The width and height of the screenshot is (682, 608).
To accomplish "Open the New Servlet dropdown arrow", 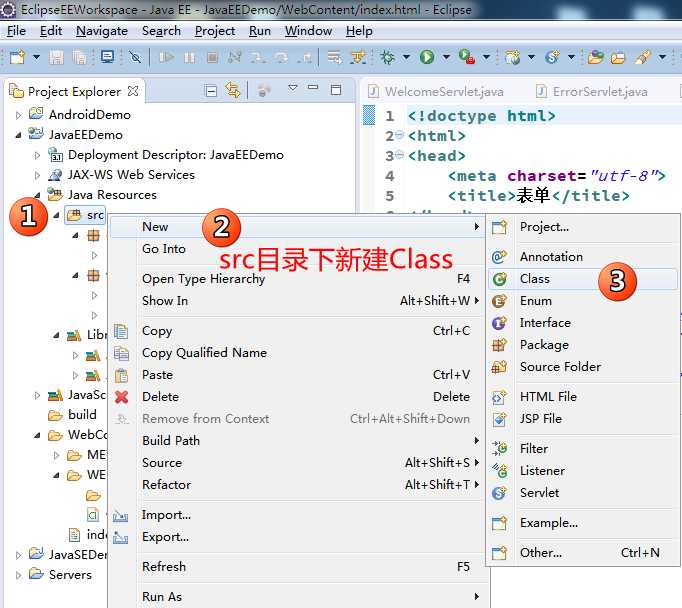I will [x=572, y=57].
